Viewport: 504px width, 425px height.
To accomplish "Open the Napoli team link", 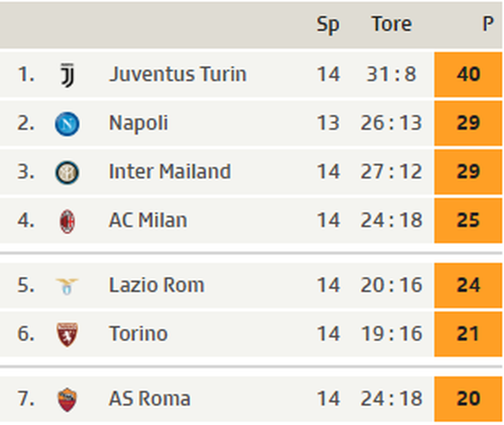I will [138, 123].
